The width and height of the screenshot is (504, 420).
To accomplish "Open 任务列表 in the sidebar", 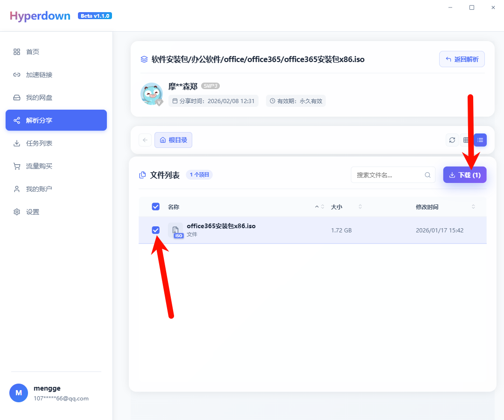I will click(x=40, y=143).
